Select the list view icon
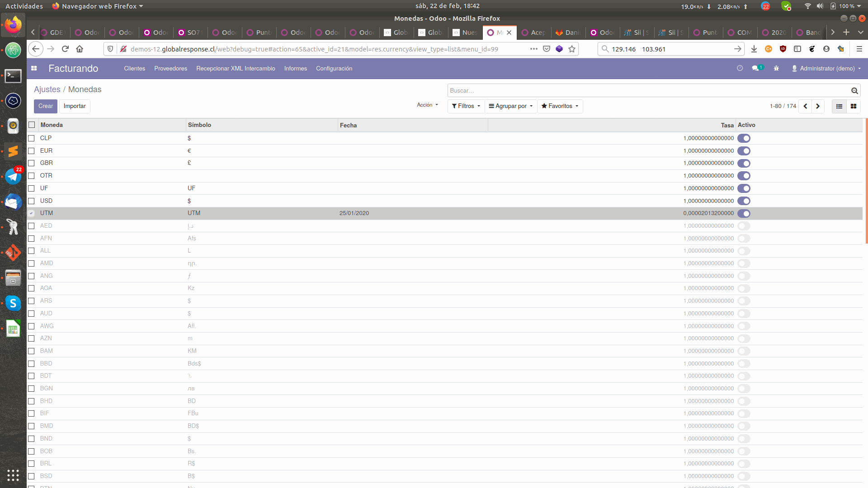868x488 pixels. pyautogui.click(x=839, y=106)
